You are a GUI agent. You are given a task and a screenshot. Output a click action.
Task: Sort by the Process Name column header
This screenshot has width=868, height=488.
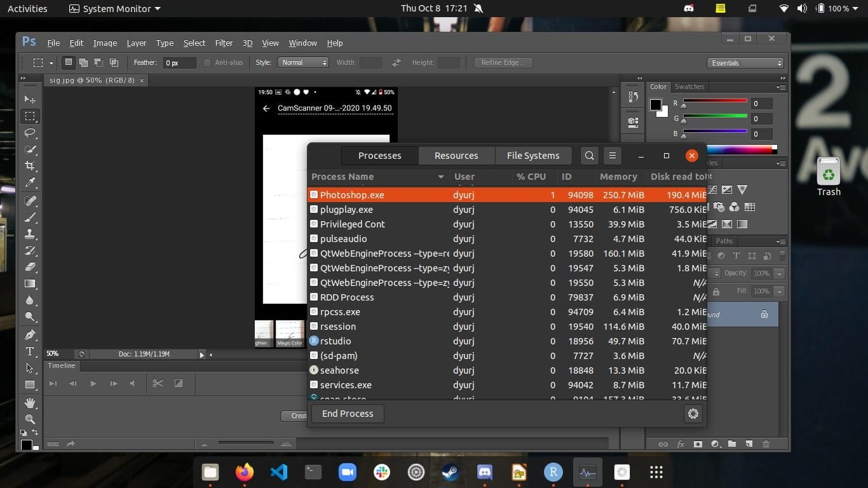coord(378,177)
